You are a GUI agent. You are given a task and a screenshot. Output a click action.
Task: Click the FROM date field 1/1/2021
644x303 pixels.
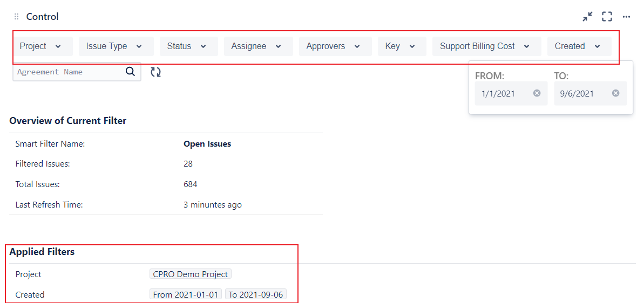511,93
